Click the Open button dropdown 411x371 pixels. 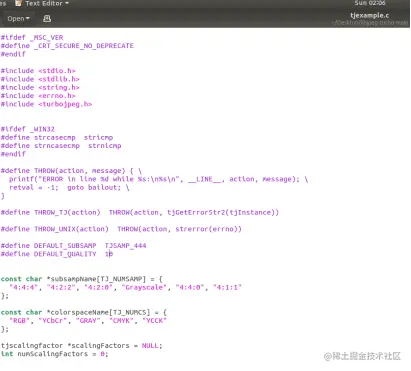pos(18,19)
